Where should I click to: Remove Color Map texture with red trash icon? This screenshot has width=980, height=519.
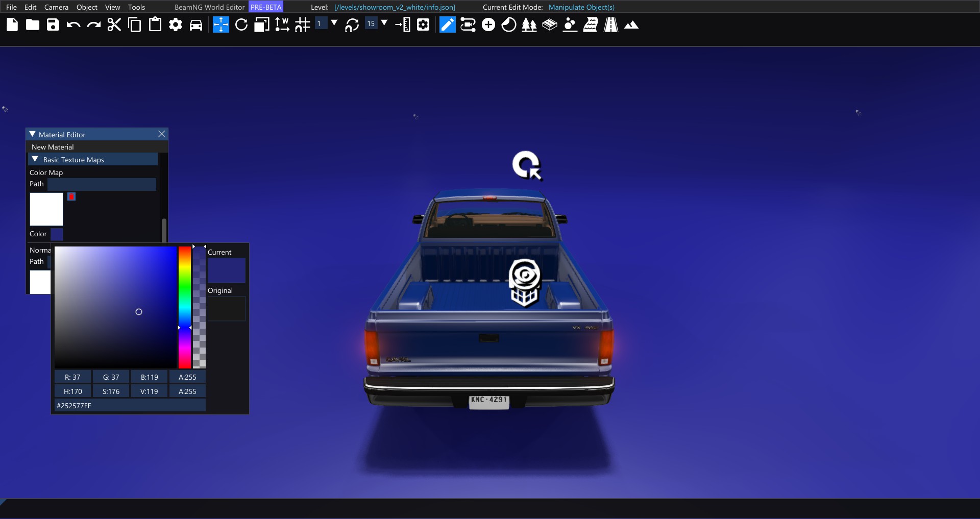click(x=71, y=196)
